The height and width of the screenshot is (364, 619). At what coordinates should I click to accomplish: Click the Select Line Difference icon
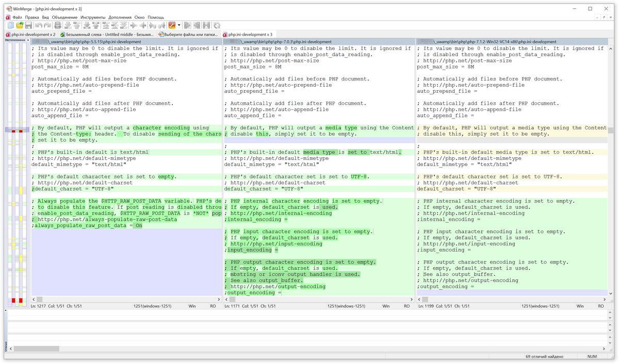click(x=58, y=25)
